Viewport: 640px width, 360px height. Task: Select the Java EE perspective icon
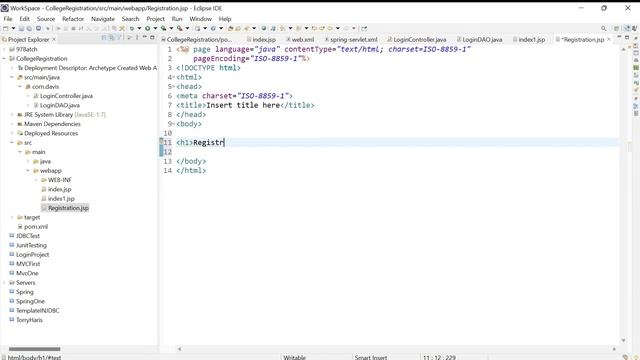[627, 28]
